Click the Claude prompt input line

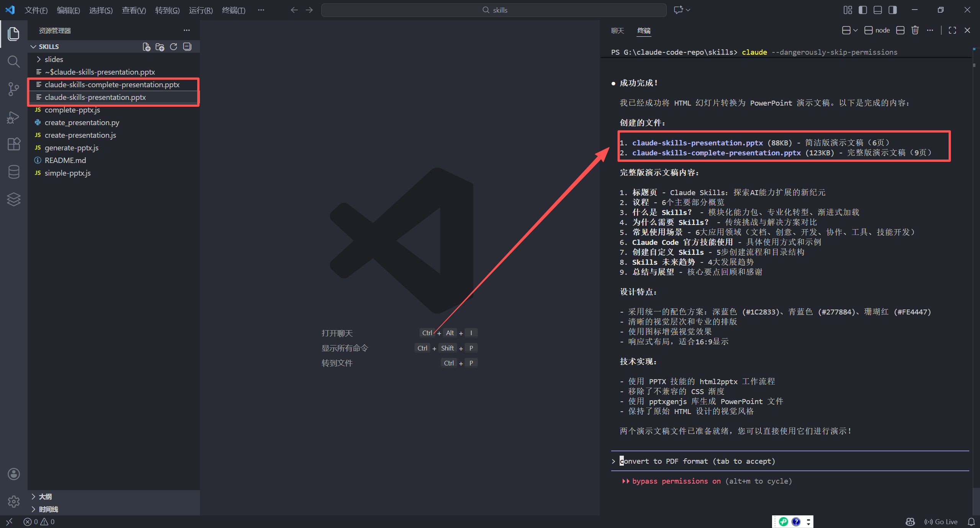pyautogui.click(x=790, y=461)
